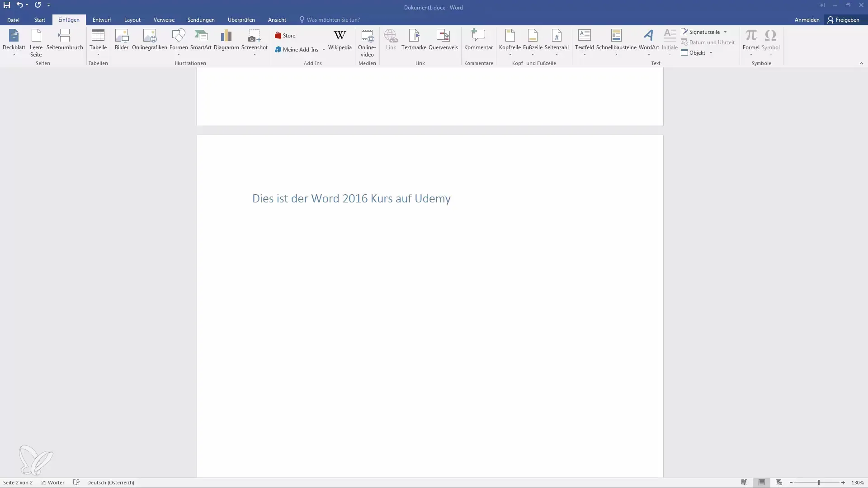Expand the undo history dropdown
Viewport: 868px width, 488px height.
(27, 5)
